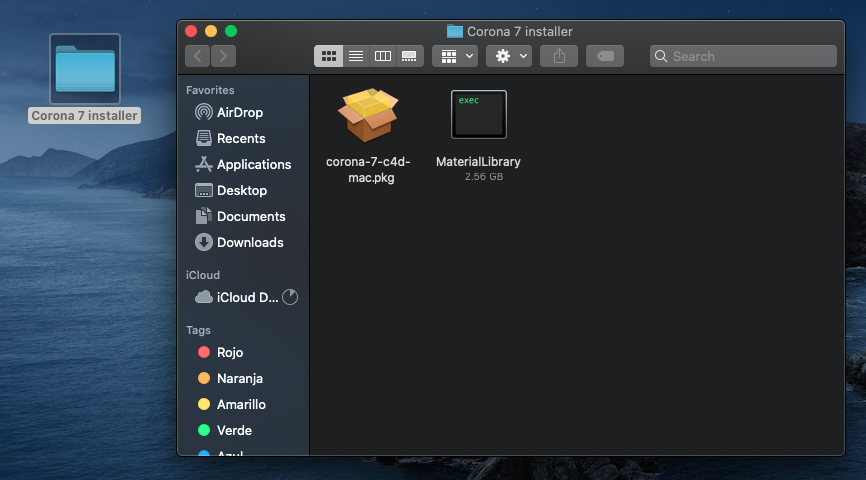This screenshot has height=480, width=866.
Task: Click the 2.56 GB size label
Action: [x=484, y=177]
